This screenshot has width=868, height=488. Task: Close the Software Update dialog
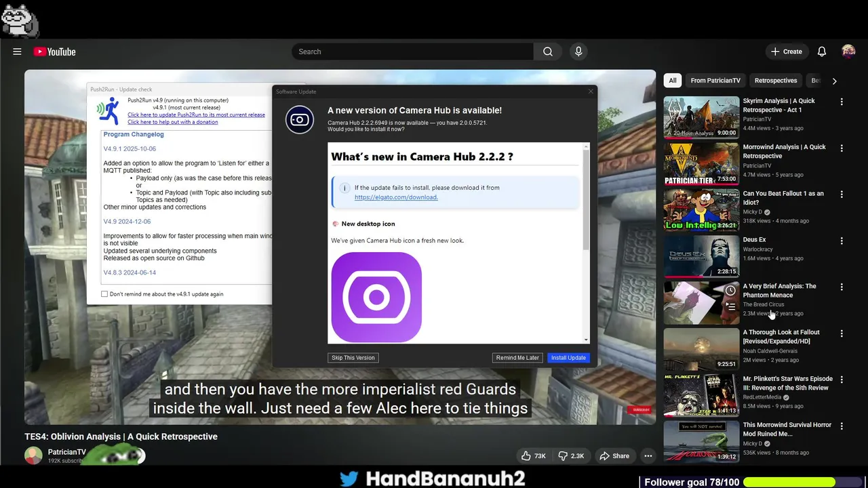tap(590, 91)
